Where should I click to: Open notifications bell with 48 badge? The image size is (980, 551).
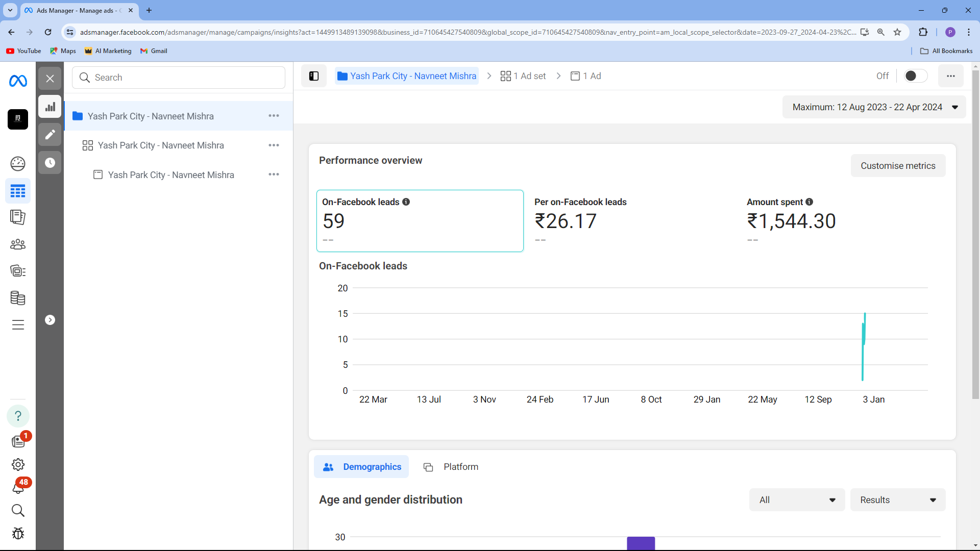[x=18, y=488]
